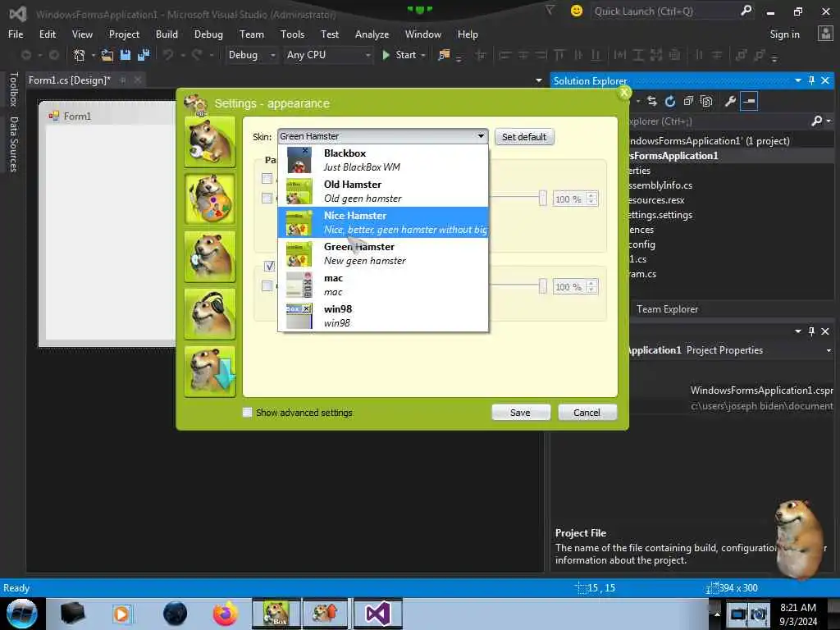Image resolution: width=840 pixels, height=630 pixels.
Task: Click the Solution Explorer sync arrows icon
Action: (x=652, y=101)
